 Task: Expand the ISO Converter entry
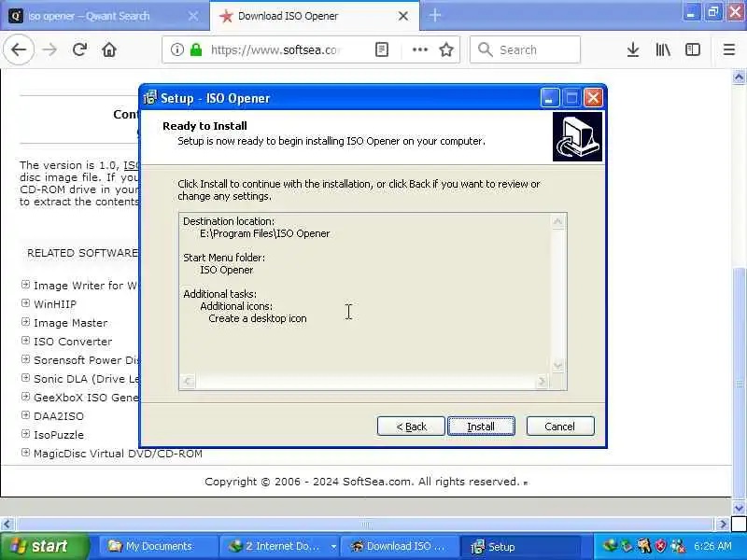click(x=26, y=341)
